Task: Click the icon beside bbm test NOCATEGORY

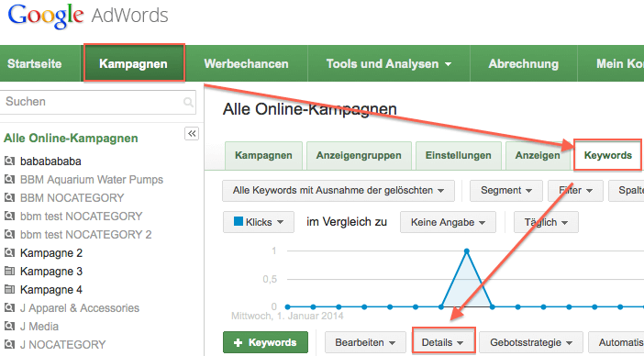Action: point(9,216)
